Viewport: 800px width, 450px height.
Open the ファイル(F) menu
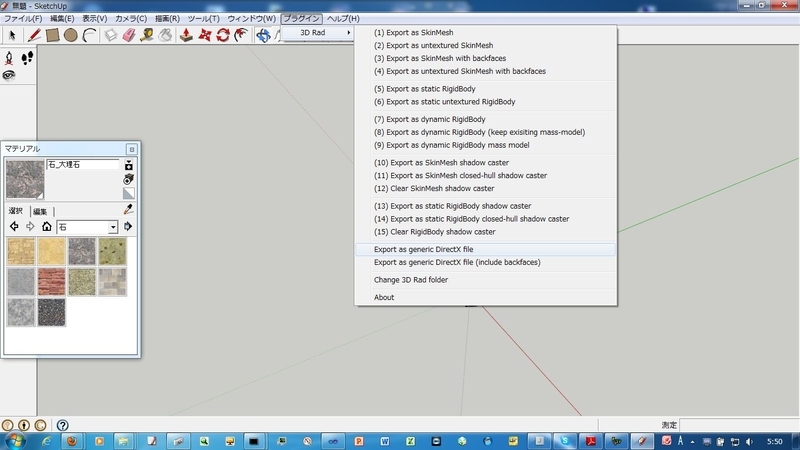[x=23, y=18]
